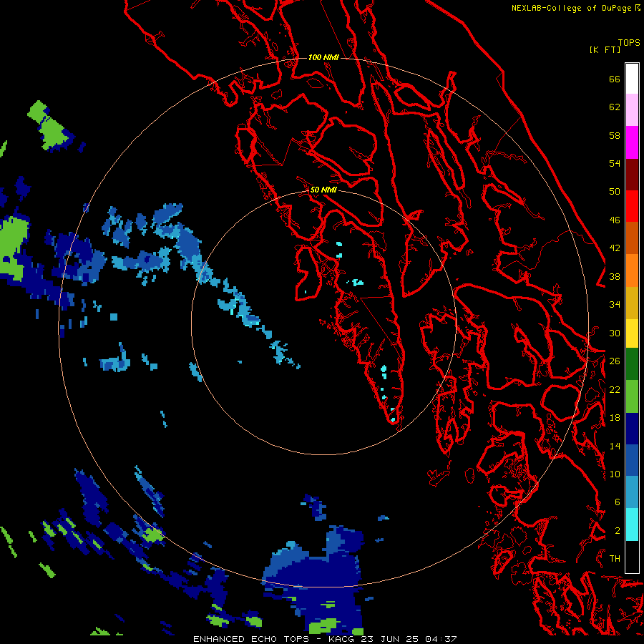Click the legend value 22
The width and height of the screenshot is (644, 644).
pyautogui.click(x=615, y=389)
